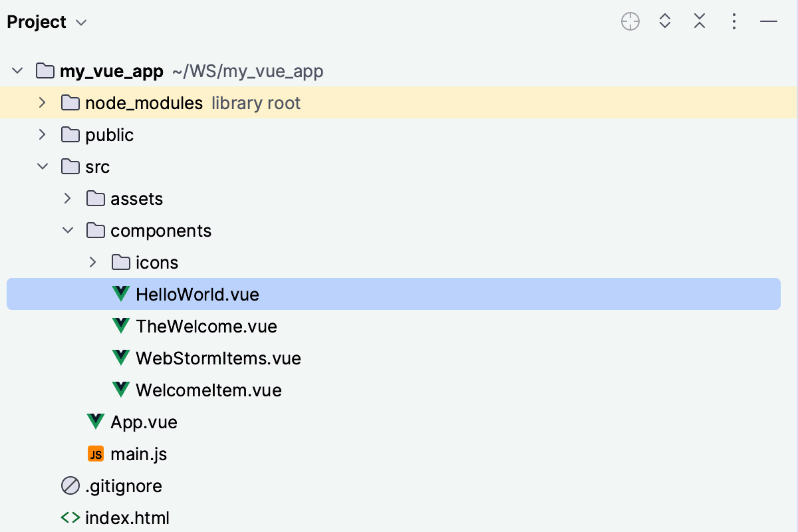Expand the node_modules folder
This screenshot has height=532, width=798.
pos(43,102)
